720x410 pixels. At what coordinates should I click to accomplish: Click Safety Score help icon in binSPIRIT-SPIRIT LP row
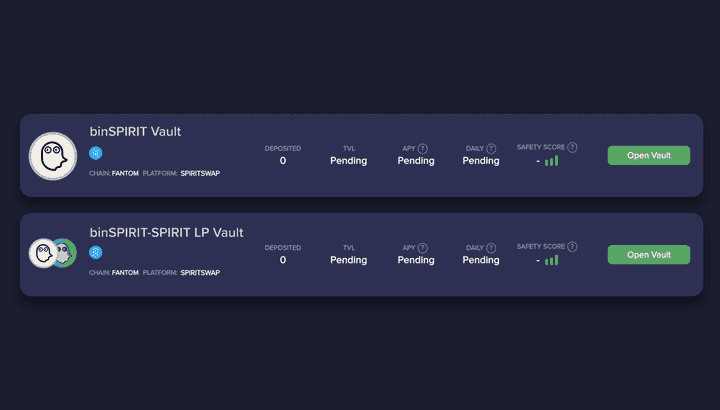click(572, 247)
